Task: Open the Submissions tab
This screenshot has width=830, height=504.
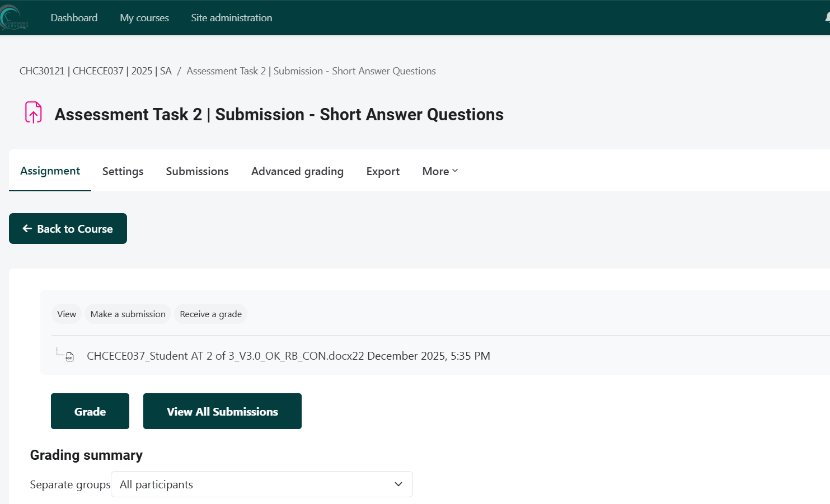Action: 197,172
